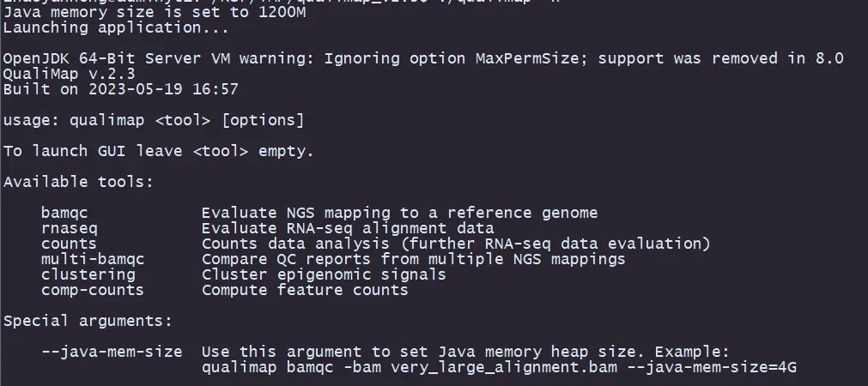Click the "Special arguments:" heading
Screen dimensions: 868x386
click(x=88, y=321)
